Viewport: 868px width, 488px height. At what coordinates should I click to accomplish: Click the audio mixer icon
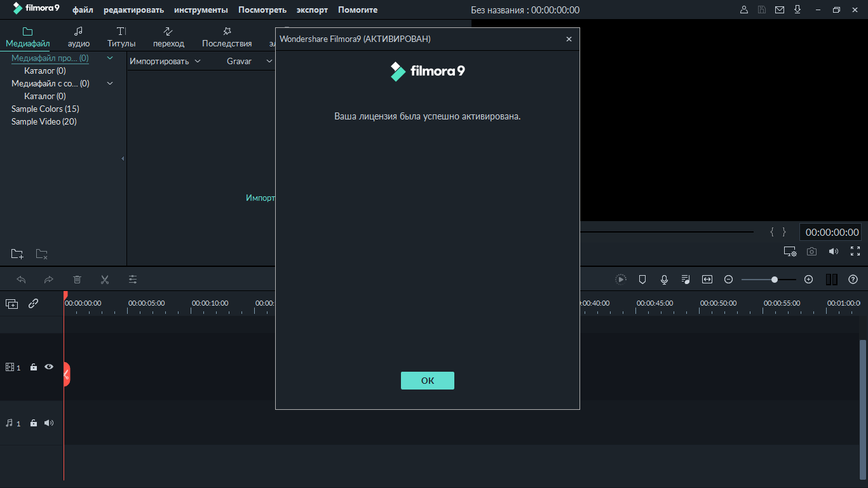(686, 279)
